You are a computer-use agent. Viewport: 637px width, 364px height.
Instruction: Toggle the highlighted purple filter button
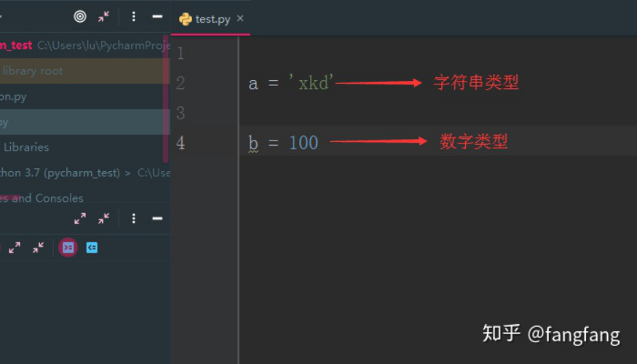(68, 248)
